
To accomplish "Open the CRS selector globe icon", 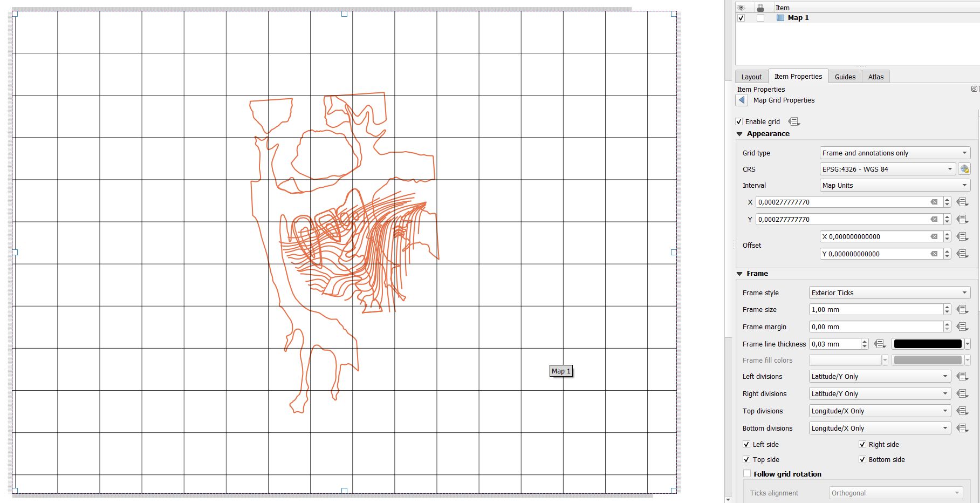I will click(964, 168).
